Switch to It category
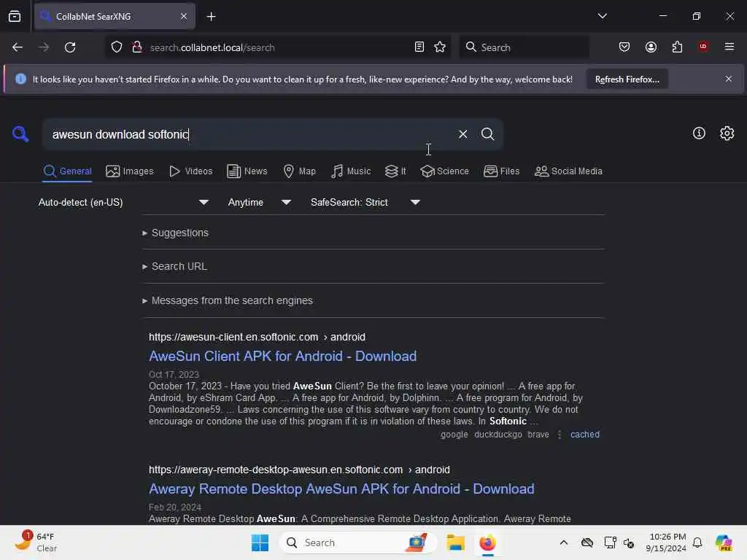This screenshot has height=560, width=747. pos(395,171)
